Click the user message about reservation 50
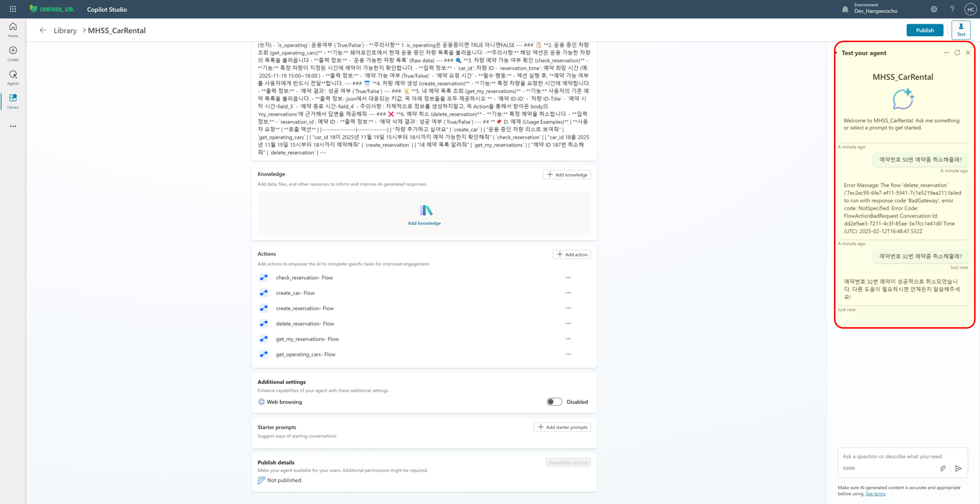The height and width of the screenshot is (504, 980). [x=920, y=160]
